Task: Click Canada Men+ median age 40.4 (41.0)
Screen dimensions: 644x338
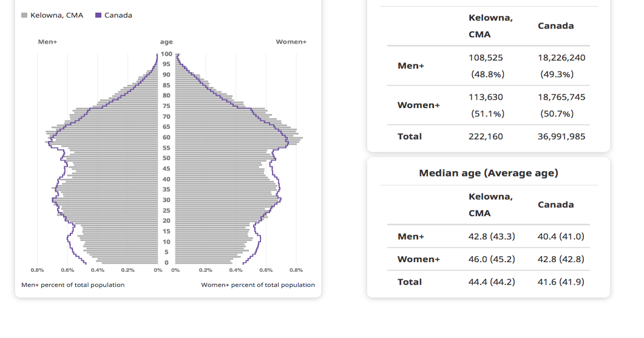Action: pos(561,236)
